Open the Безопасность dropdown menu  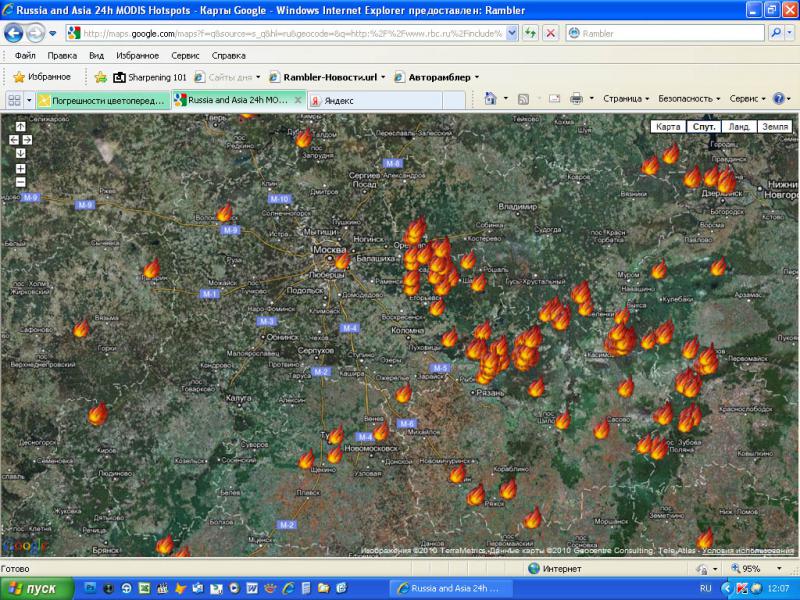point(689,98)
